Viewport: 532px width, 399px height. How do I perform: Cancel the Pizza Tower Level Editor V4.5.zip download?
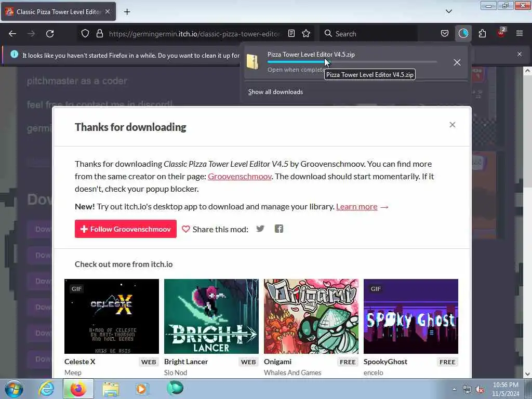pyautogui.click(x=457, y=62)
